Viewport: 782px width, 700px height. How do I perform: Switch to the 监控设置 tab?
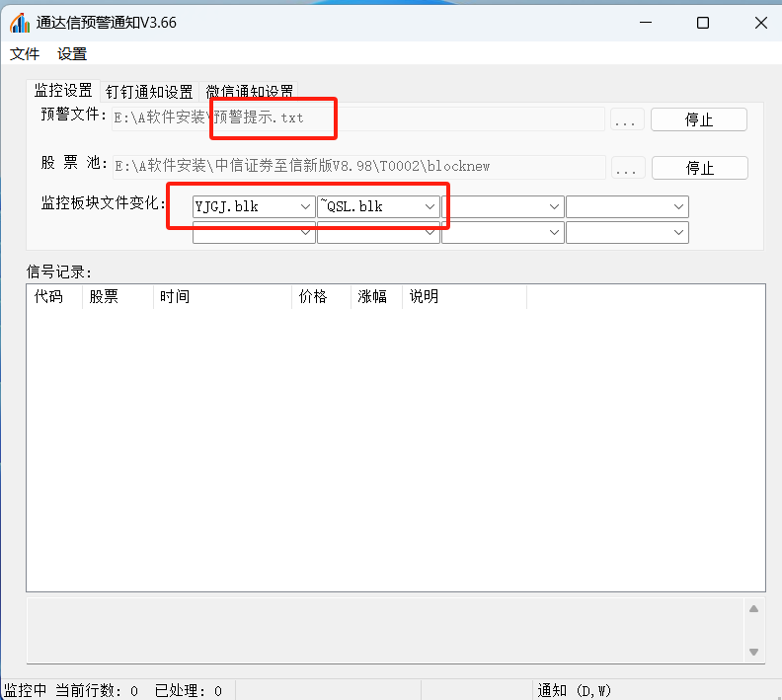[63, 91]
